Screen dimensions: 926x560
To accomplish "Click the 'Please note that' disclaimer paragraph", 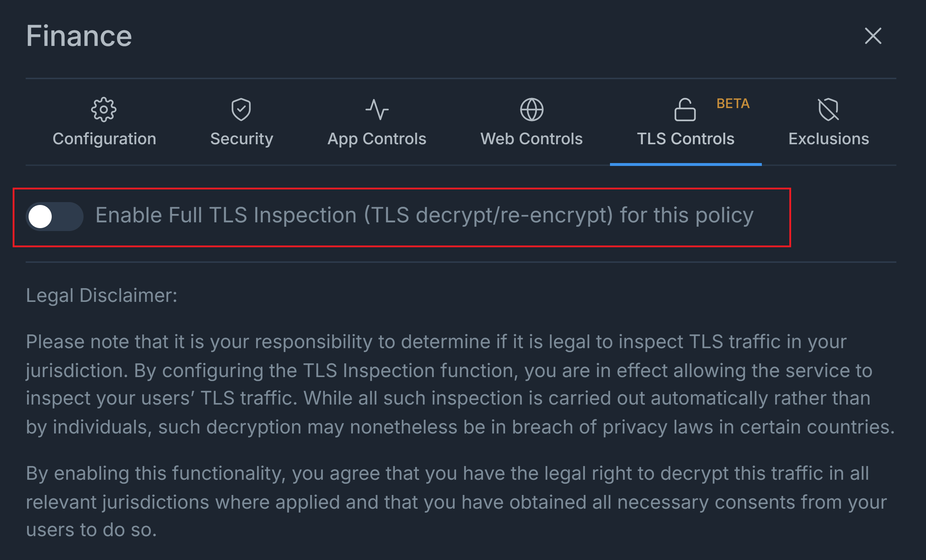I will [x=460, y=384].
